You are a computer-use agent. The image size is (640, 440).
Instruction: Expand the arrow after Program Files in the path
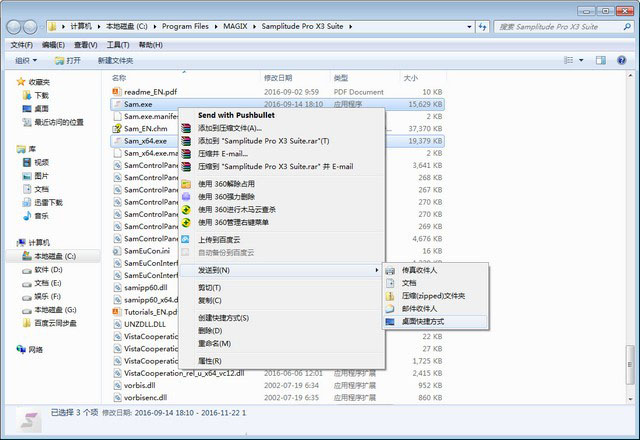pyautogui.click(x=216, y=27)
